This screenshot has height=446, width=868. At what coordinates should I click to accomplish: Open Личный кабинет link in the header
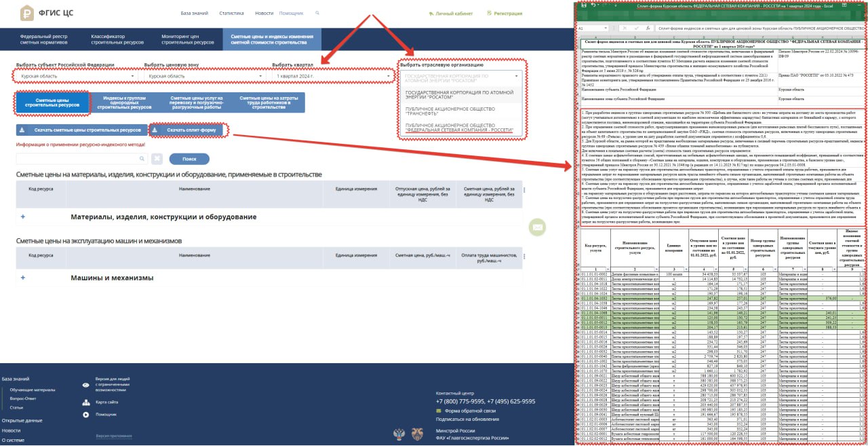point(450,14)
